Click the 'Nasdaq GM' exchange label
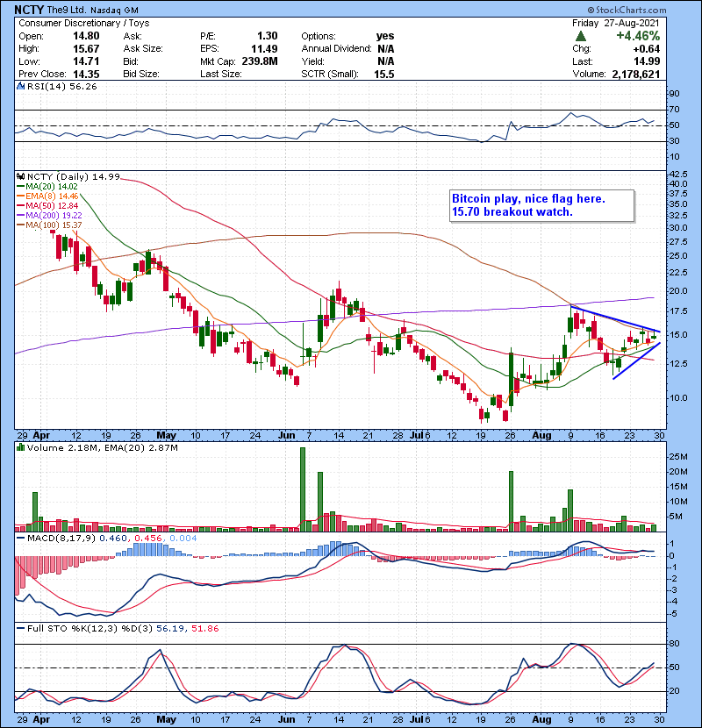 click(114, 10)
